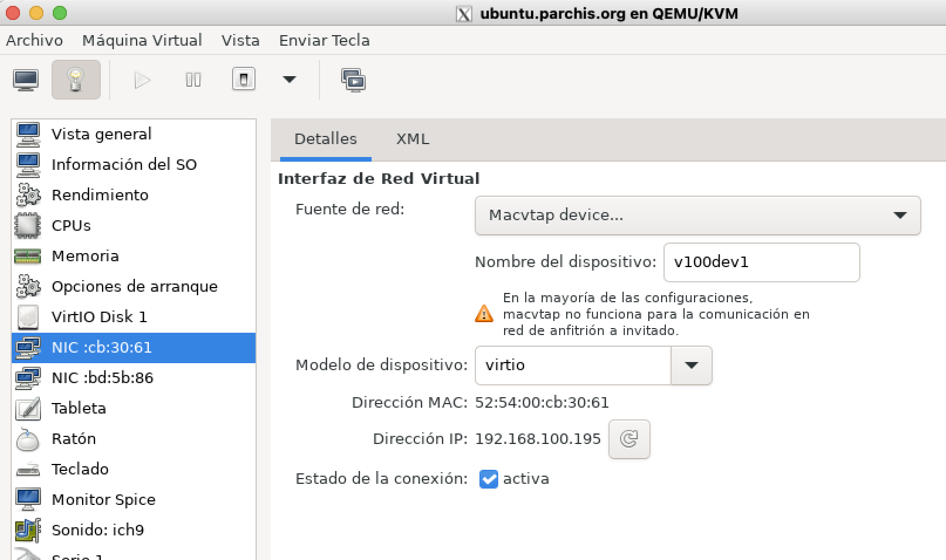Show the graphical console monitor icon
Screen dimensions: 946x560
(26, 80)
